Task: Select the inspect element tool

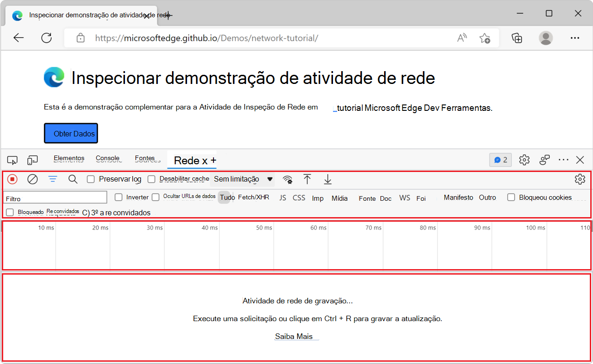Action: tap(12, 160)
